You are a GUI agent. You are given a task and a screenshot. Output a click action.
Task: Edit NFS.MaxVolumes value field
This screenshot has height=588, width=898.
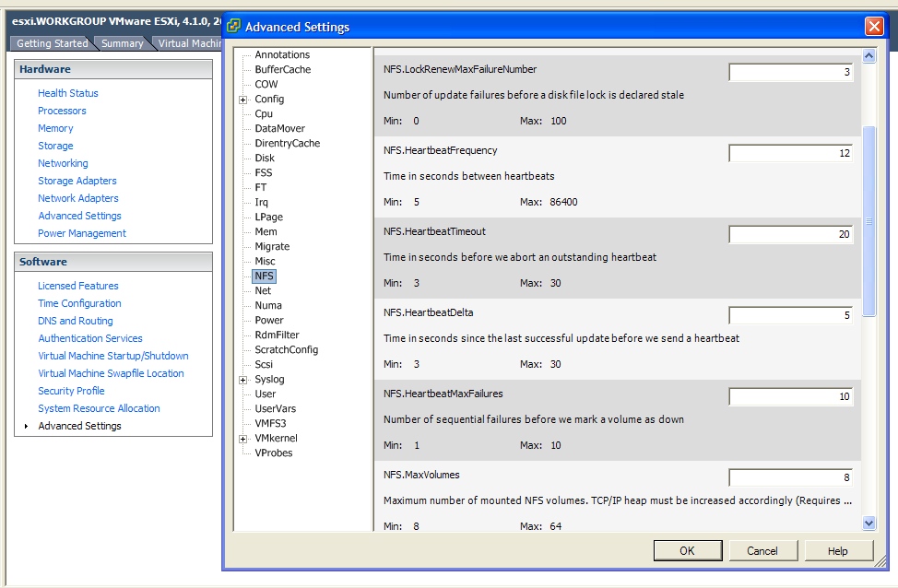coord(791,477)
